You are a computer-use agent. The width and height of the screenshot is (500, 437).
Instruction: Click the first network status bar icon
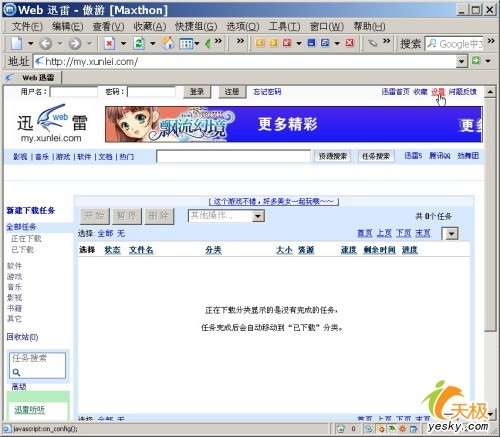pyautogui.click(x=369, y=429)
